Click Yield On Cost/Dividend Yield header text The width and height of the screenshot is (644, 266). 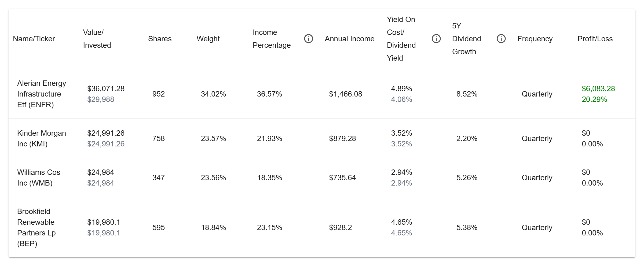tap(401, 39)
